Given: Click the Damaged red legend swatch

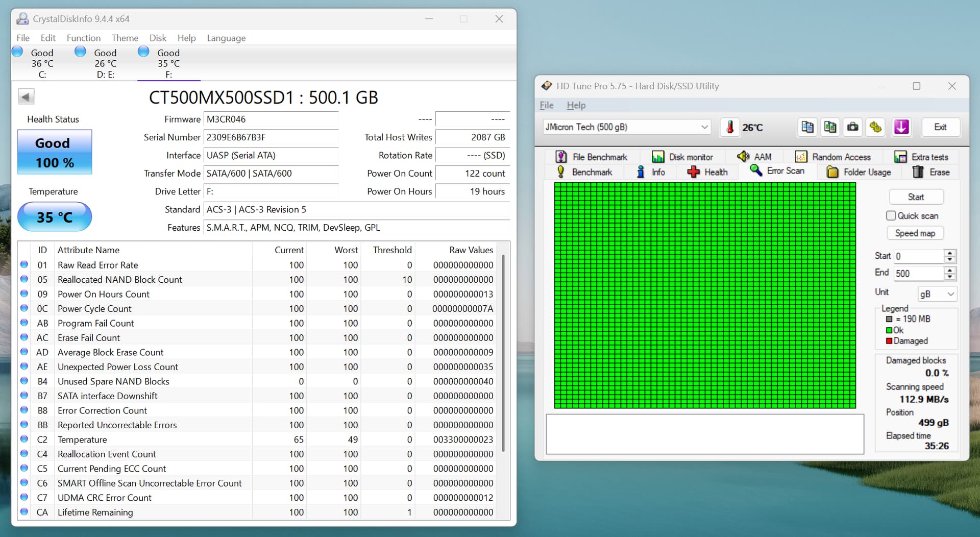Looking at the screenshot, I should (x=889, y=341).
